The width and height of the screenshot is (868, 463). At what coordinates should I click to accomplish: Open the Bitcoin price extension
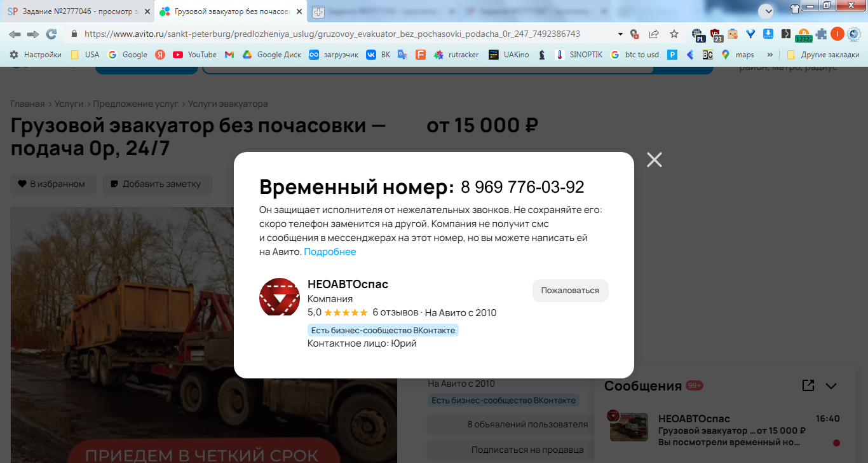coord(803,35)
